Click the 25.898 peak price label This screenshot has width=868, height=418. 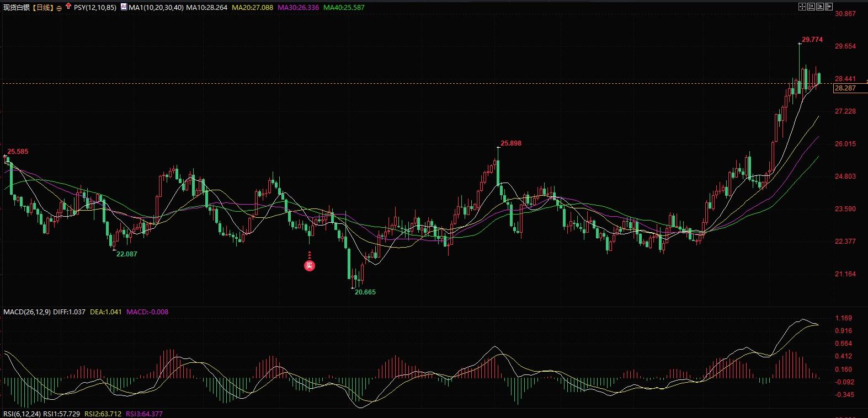pos(511,143)
